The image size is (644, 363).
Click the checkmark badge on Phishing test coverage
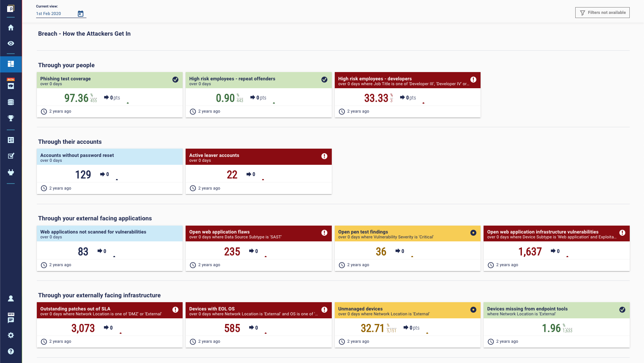(x=175, y=80)
